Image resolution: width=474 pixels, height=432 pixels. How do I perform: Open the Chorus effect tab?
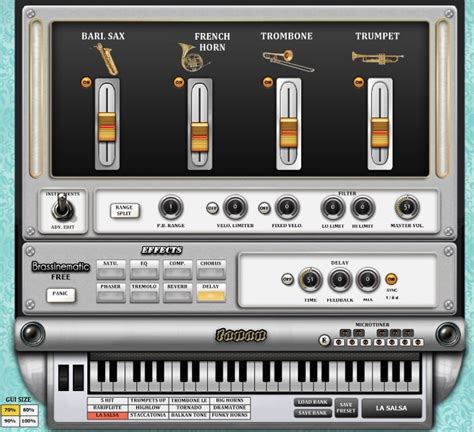point(211,270)
